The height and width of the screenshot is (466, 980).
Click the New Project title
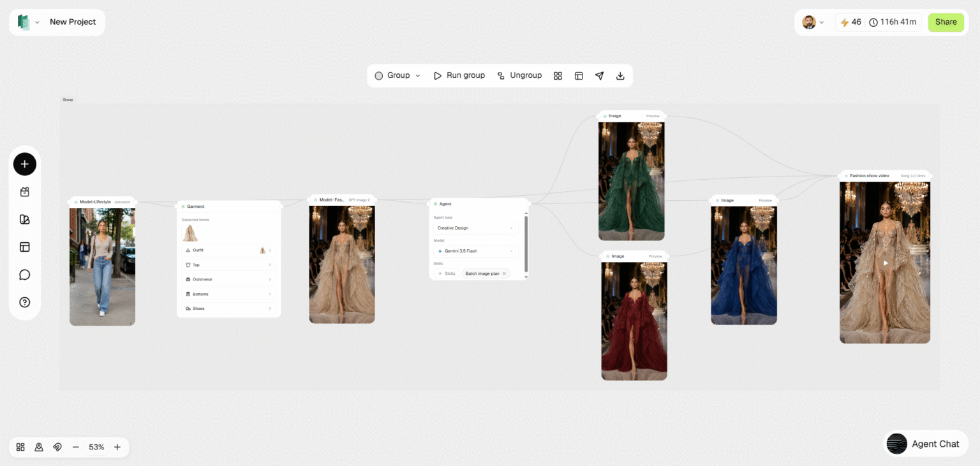73,22
